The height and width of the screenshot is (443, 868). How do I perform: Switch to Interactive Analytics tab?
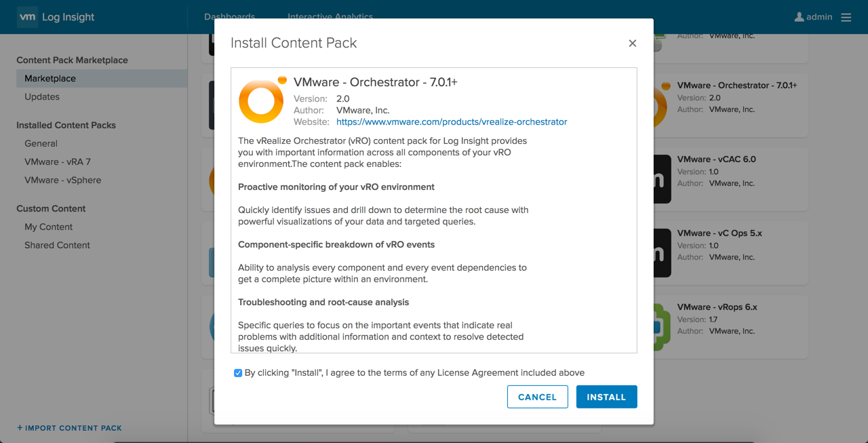click(x=330, y=16)
